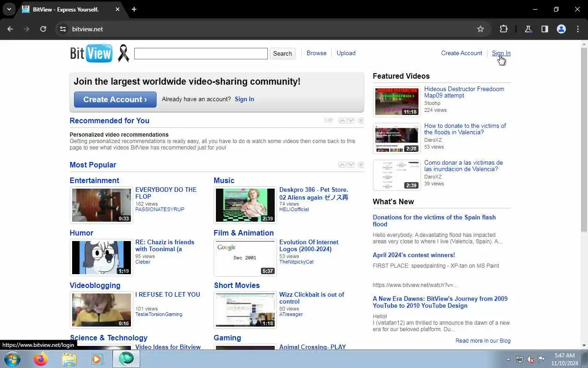This screenshot has height=368, width=588.
Task: Move Most Popular section up
Action: [342, 165]
